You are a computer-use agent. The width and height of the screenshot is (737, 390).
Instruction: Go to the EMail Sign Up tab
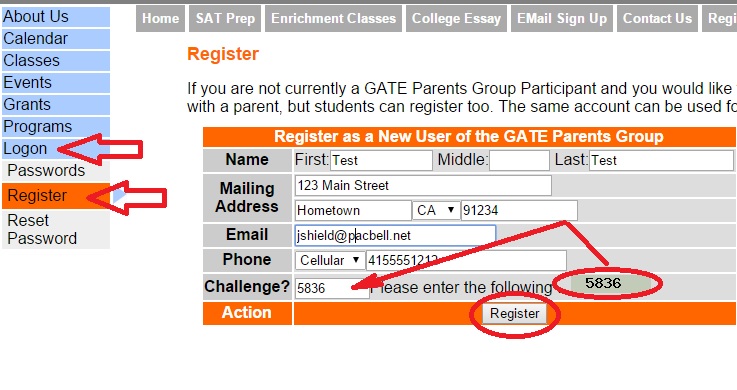click(562, 18)
